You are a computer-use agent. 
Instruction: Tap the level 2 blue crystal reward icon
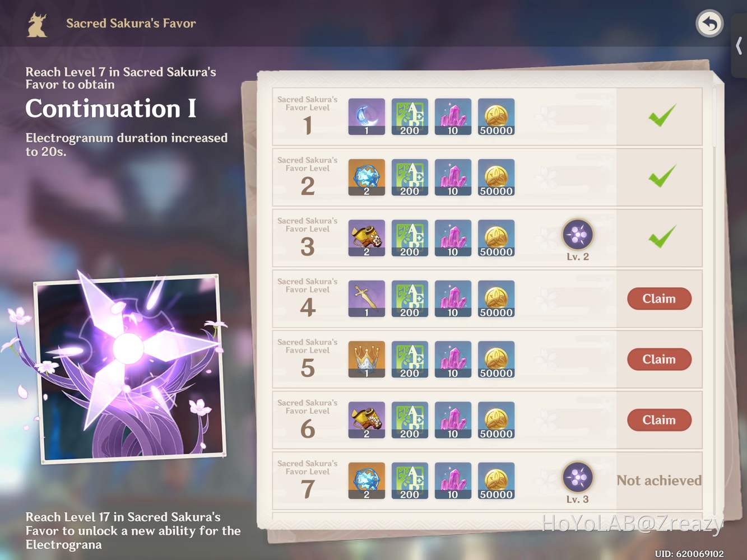click(366, 177)
